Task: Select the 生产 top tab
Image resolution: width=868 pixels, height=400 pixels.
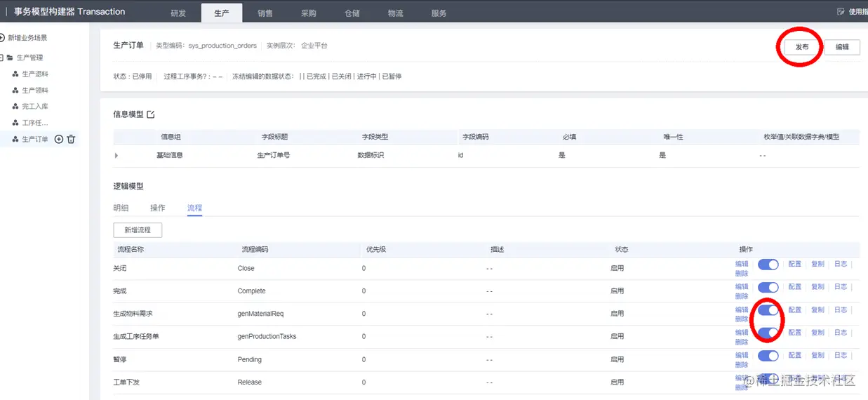Action: pos(221,13)
